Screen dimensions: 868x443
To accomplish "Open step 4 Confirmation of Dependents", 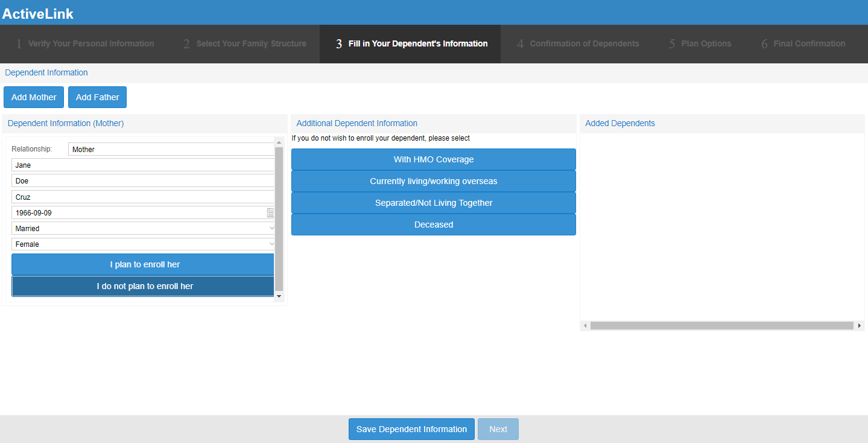I will [x=578, y=44].
